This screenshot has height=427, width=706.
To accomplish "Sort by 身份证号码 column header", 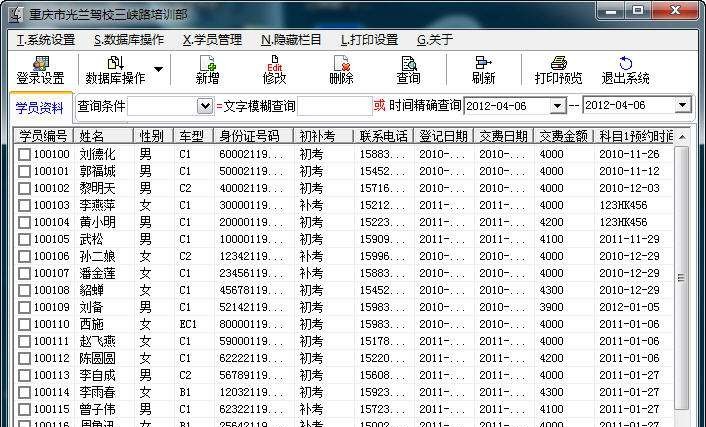I will pyautogui.click(x=253, y=136).
